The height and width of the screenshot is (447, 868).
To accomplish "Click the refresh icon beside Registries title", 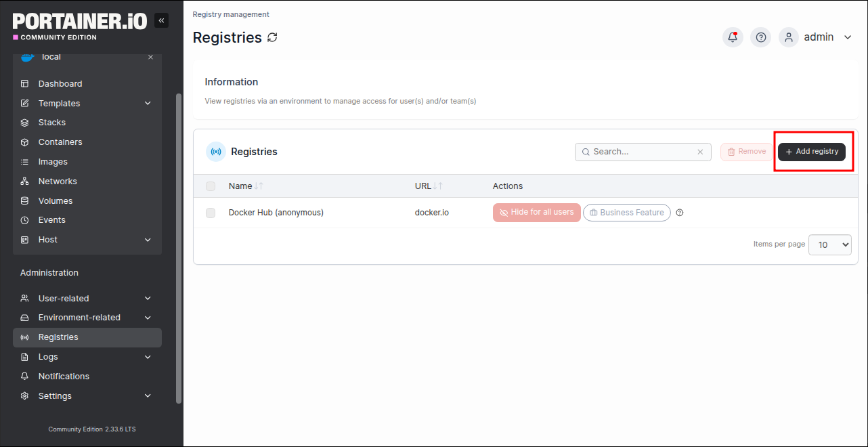I will click(x=272, y=38).
